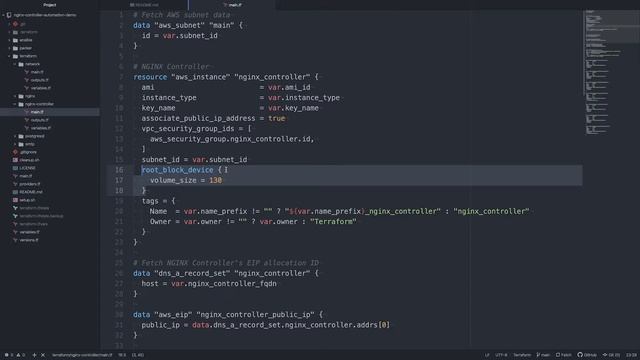Click the '# NGINX Controller' comment on line 6

tap(171, 67)
